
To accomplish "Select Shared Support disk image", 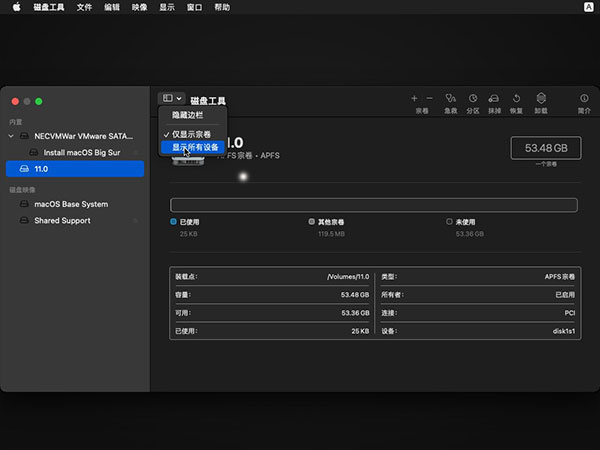I will pyautogui.click(x=76, y=220).
